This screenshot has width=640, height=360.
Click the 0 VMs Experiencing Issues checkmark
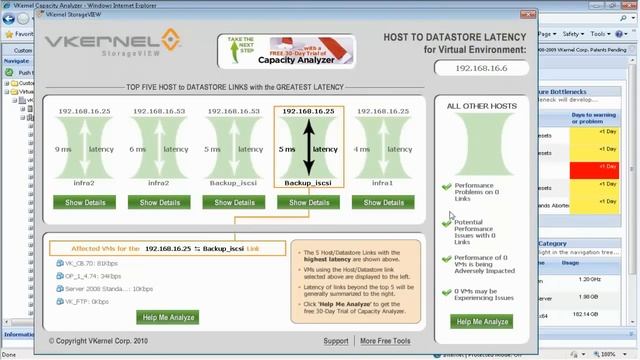[447, 292]
